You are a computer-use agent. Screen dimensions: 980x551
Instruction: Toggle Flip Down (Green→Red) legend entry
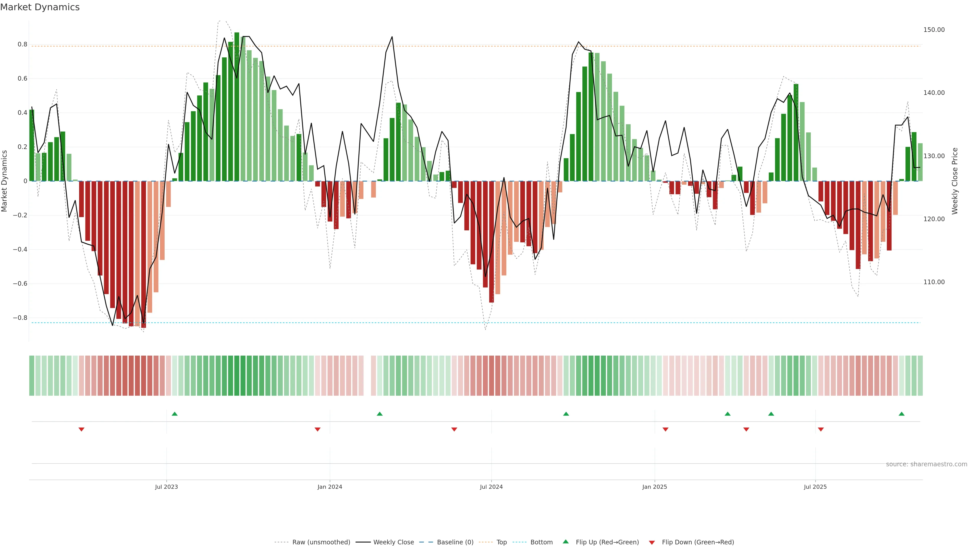[698, 542]
